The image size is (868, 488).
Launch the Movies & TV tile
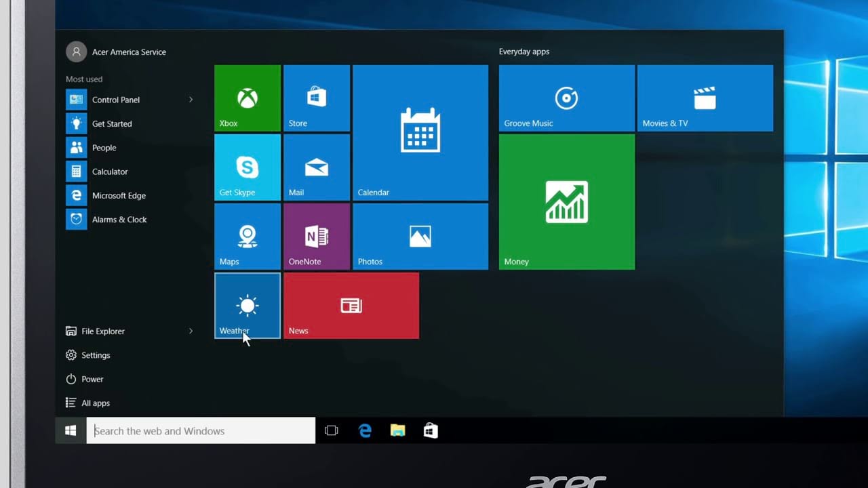(x=705, y=98)
